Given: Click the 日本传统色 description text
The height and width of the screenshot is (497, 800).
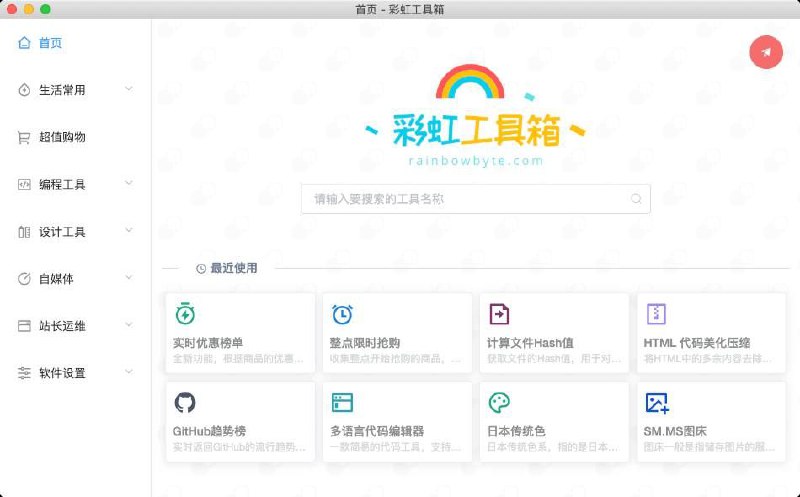Looking at the screenshot, I should pyautogui.click(x=554, y=447).
